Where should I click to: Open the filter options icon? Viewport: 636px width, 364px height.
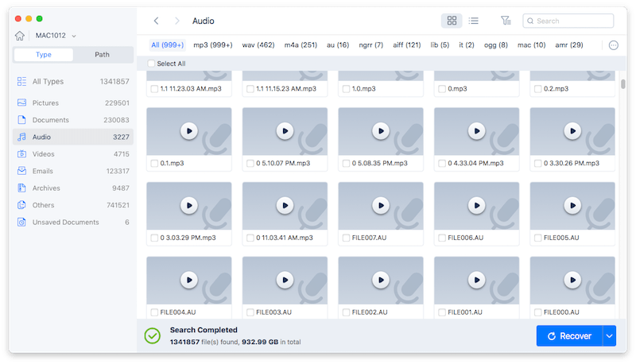(506, 21)
